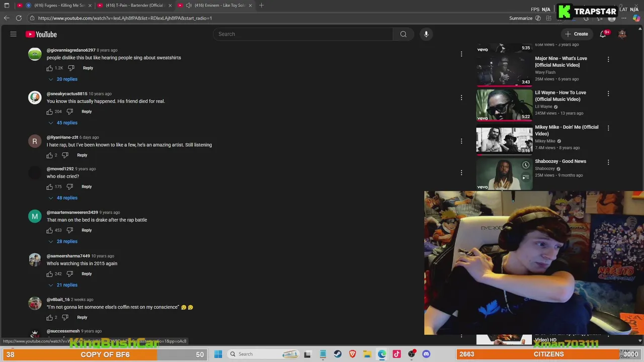The height and width of the screenshot is (362, 644).
Task: Switch to T-Pain Bartender tab
Action: 135,5
